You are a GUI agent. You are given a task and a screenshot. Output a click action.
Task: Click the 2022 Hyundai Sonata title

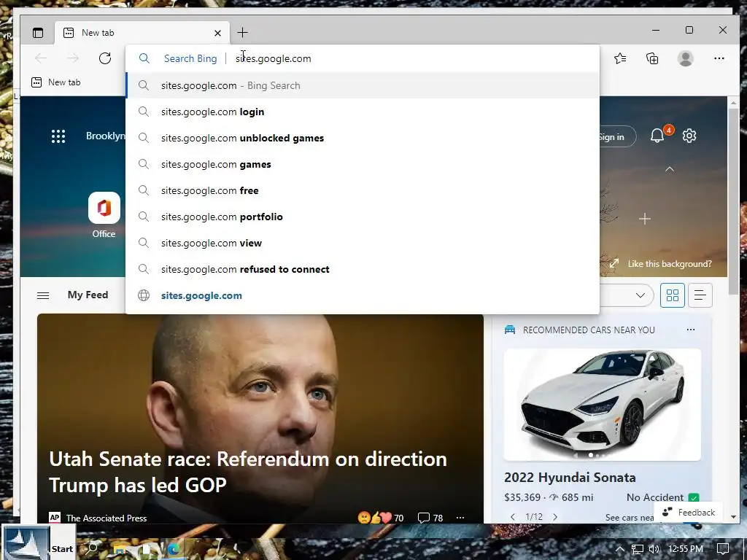570,478
